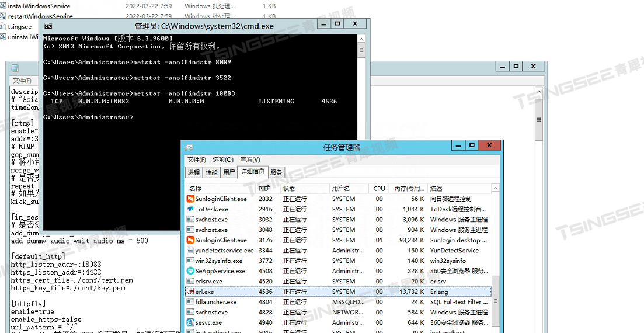Click http_listen_addr=:18083 line in Notepad
Viewport: 644px width, 333px height.
[x=56, y=264]
